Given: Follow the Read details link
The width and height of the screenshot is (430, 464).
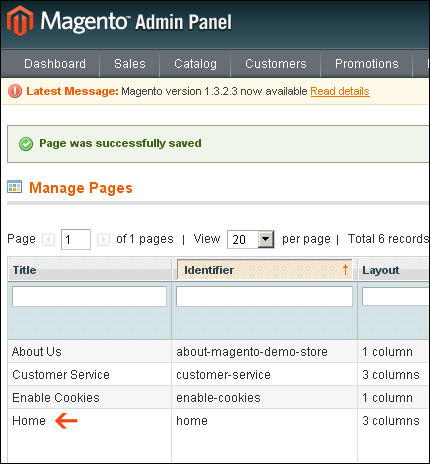Looking at the screenshot, I should pyautogui.click(x=340, y=91).
